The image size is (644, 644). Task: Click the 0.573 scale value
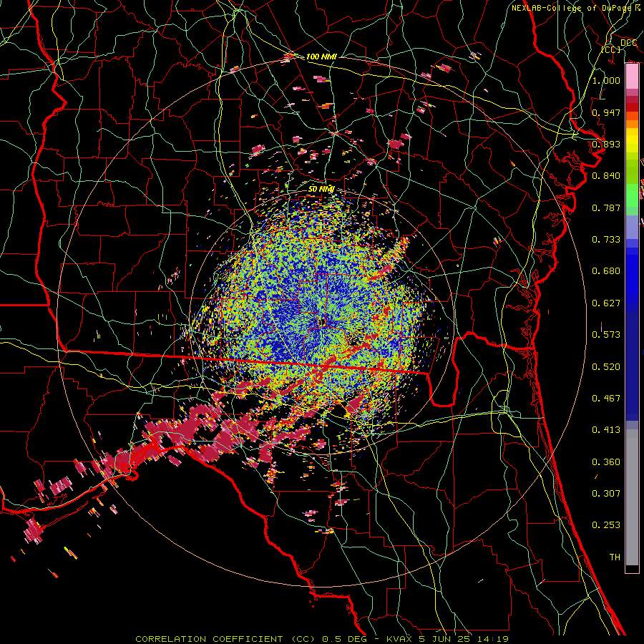click(606, 335)
